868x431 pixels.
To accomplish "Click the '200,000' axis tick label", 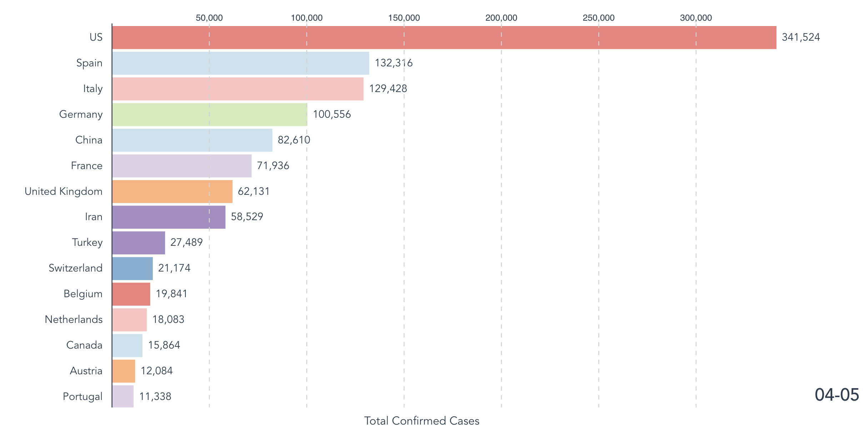I will [x=501, y=18].
